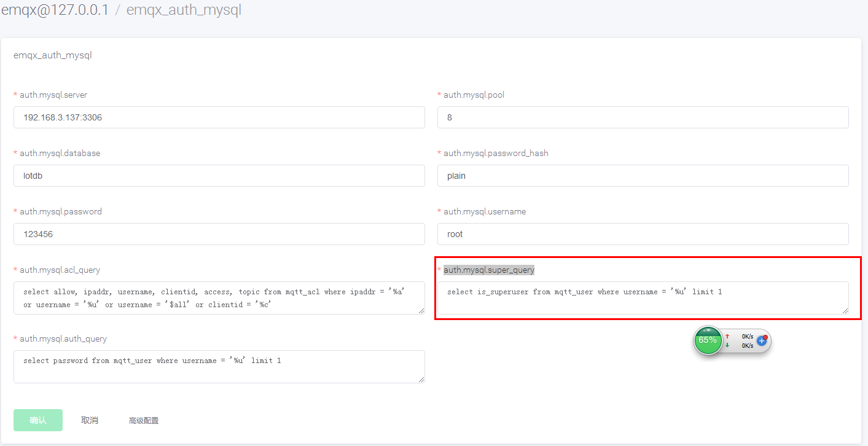Click the green 65% memory ball widget
The height and width of the screenshot is (446, 868).
click(708, 340)
